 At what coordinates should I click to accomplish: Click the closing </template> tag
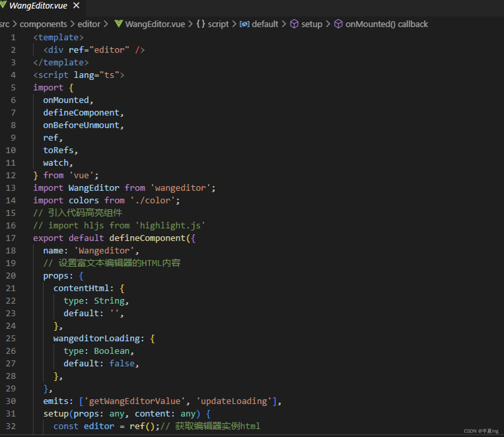click(61, 62)
